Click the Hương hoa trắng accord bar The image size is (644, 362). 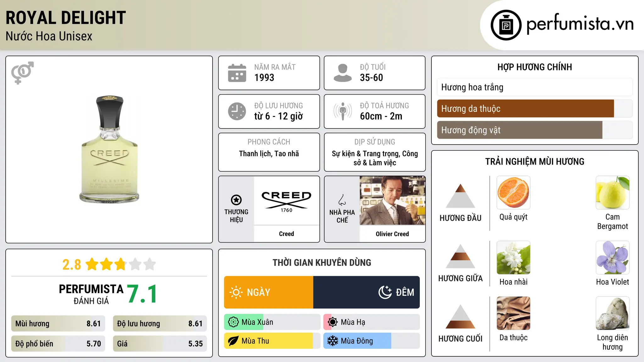pos(535,87)
